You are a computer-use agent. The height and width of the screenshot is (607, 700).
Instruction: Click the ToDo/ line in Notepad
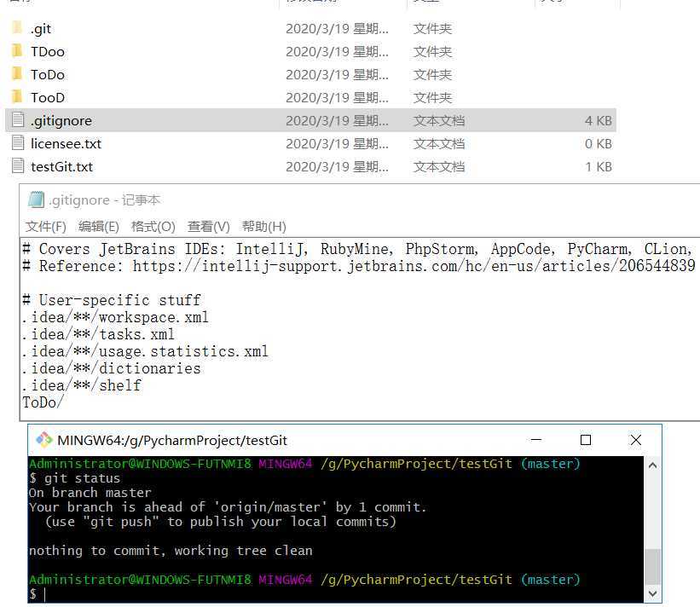[43, 402]
